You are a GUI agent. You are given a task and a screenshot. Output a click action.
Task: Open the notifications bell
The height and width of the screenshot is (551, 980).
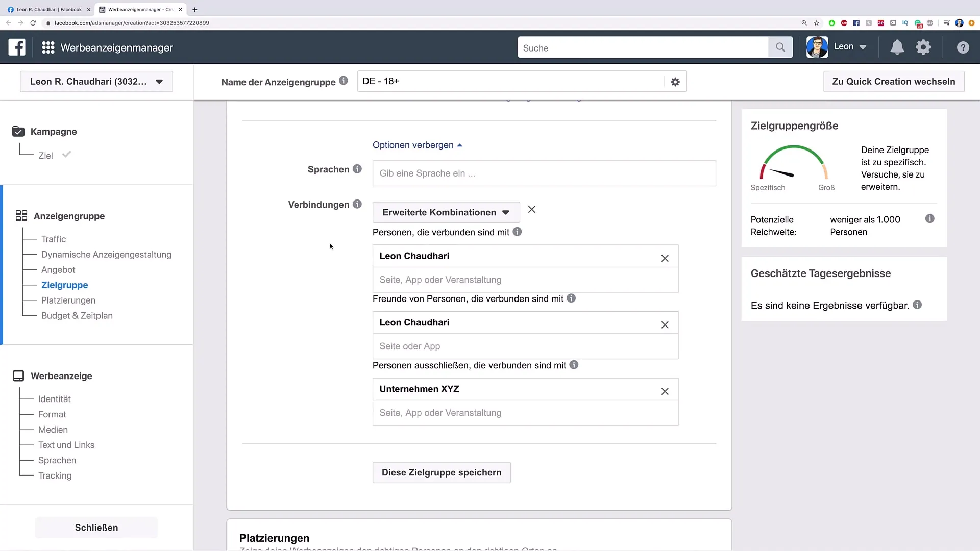[x=897, y=47]
